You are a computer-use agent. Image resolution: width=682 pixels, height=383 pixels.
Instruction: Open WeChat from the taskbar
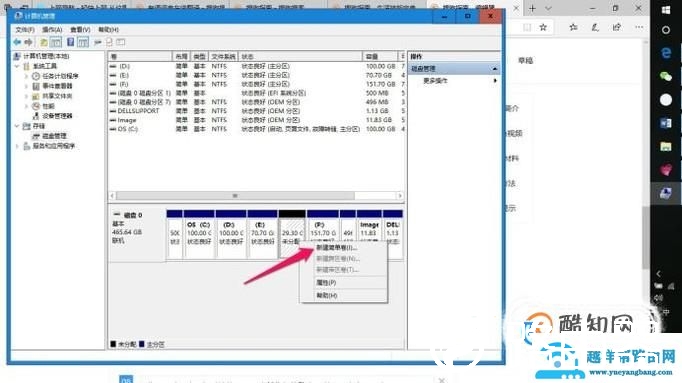point(665,77)
